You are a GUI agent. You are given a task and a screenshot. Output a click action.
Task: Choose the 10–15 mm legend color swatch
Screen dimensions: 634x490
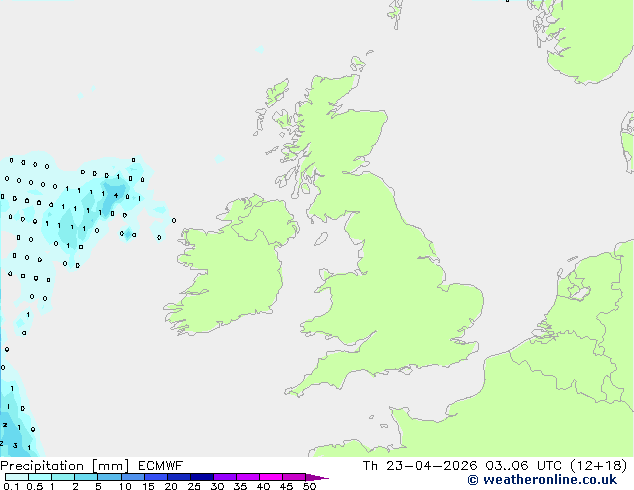132,477
